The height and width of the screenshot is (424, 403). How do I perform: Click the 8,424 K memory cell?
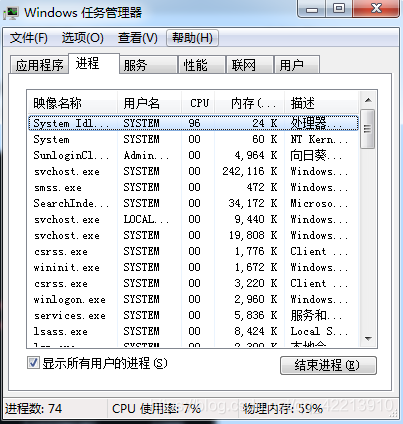(256, 331)
